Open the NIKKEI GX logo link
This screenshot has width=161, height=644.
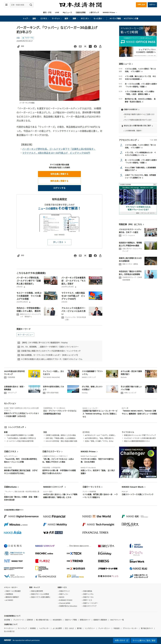[135, 516]
